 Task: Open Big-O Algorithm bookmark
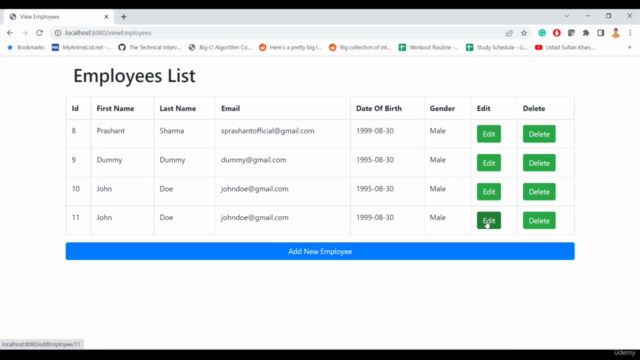220,47
